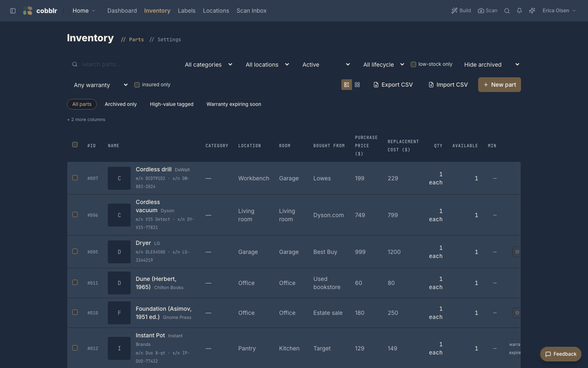
Task: Open the Cordless drill part name
Action: pos(154,169)
